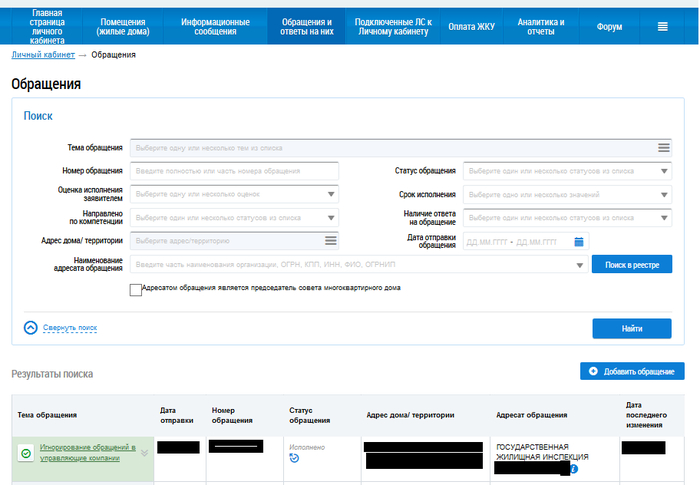Click Статус обращения column header

pos(309,415)
